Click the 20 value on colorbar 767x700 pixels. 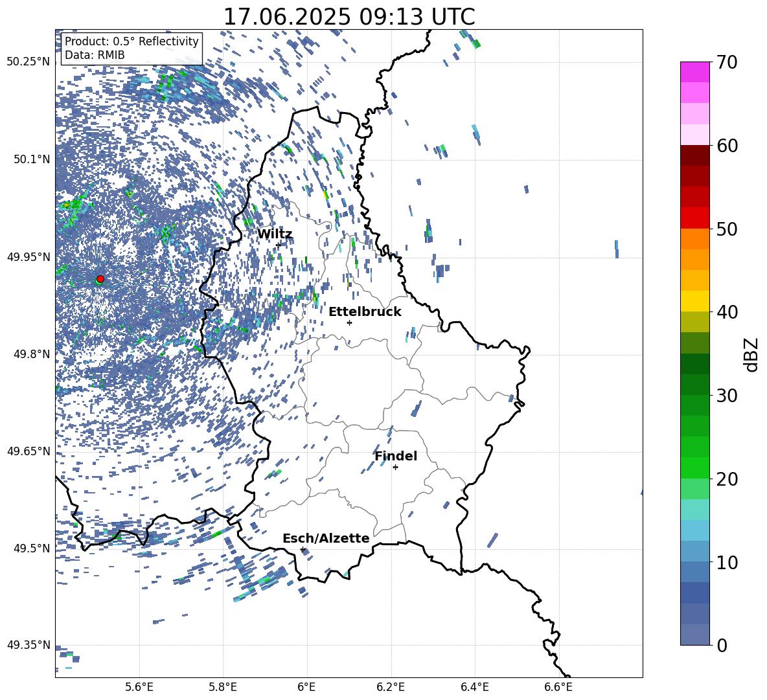click(x=726, y=479)
